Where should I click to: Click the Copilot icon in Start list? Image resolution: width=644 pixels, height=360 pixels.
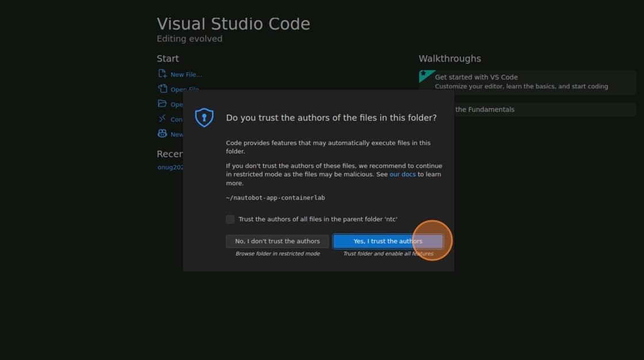coord(162,133)
